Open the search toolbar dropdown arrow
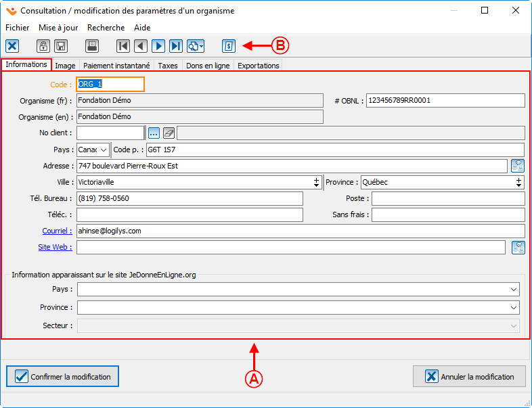 (201, 46)
